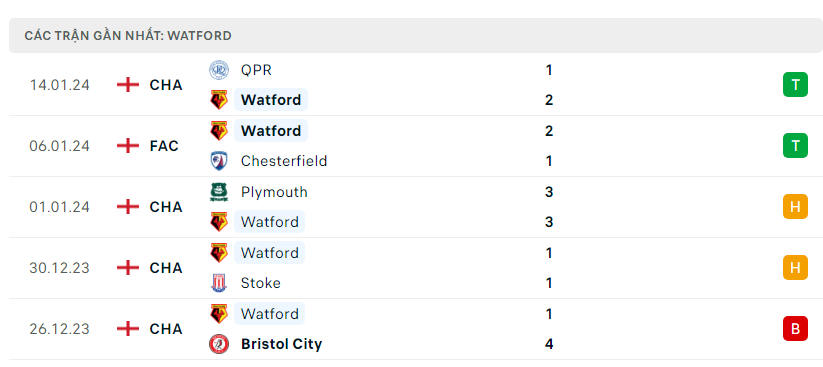The image size is (823, 367).
Task: Open the Bristol City team link
Action: pos(281,344)
